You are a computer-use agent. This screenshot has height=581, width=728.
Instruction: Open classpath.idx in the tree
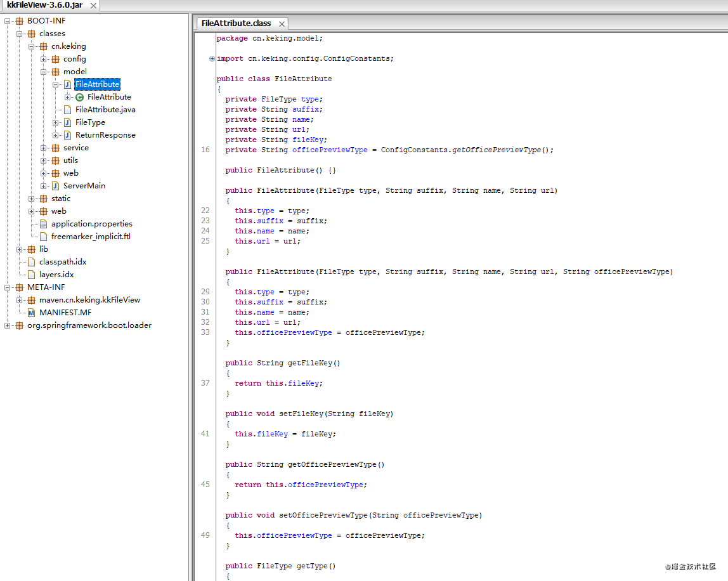63,262
